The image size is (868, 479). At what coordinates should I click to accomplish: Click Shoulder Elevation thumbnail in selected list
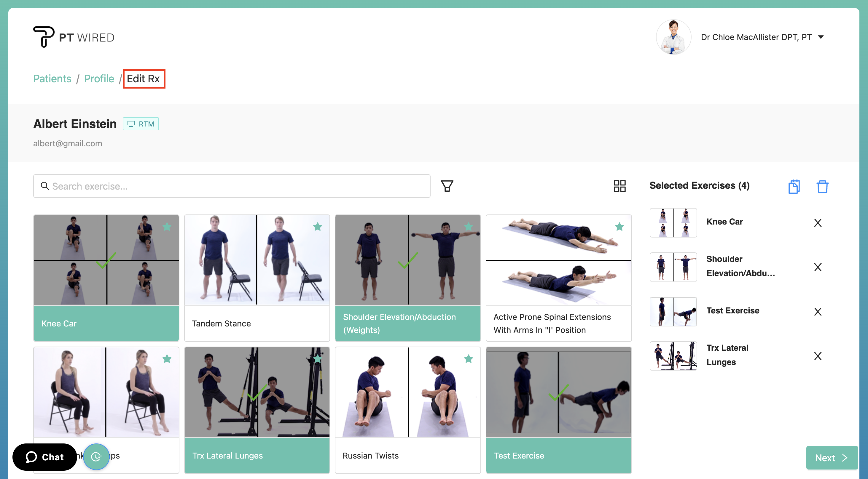[x=673, y=267]
